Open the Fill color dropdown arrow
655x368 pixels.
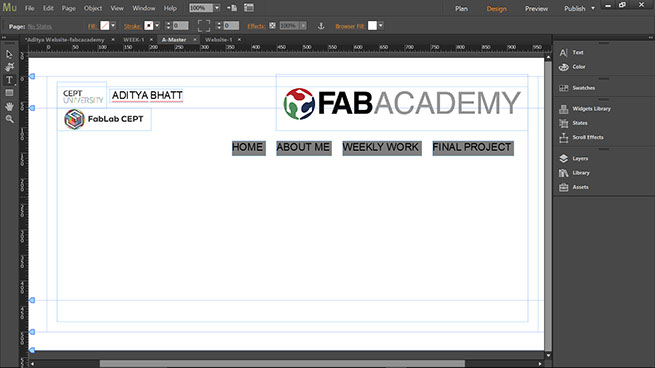click(113, 25)
